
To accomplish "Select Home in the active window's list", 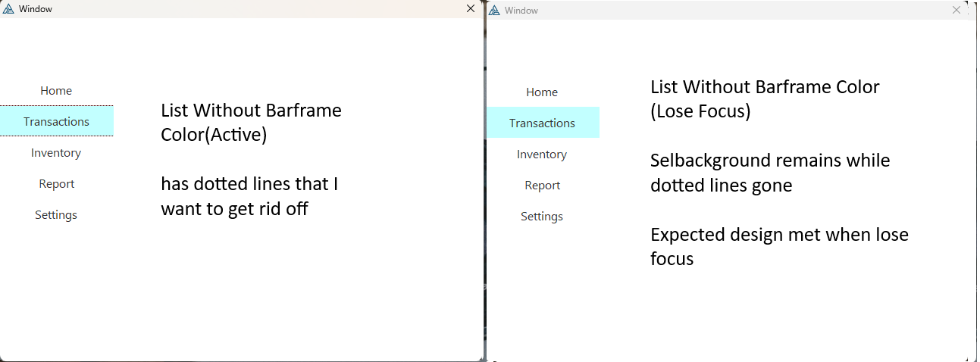I will click(56, 91).
